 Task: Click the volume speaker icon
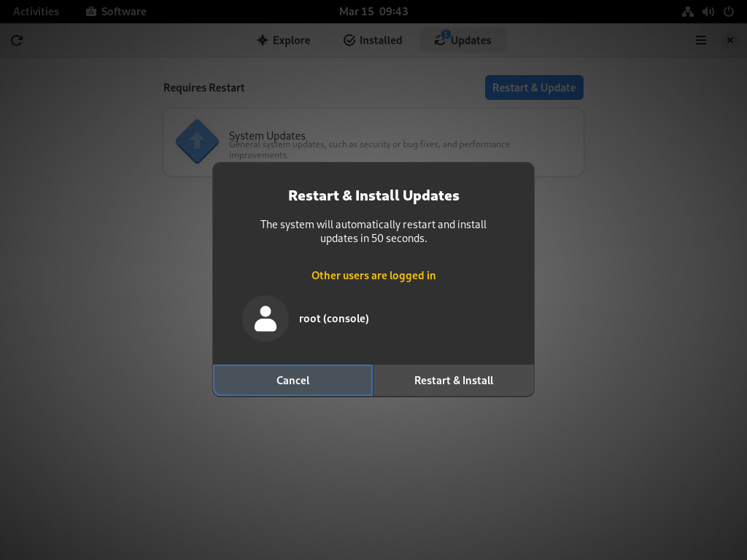tap(708, 12)
